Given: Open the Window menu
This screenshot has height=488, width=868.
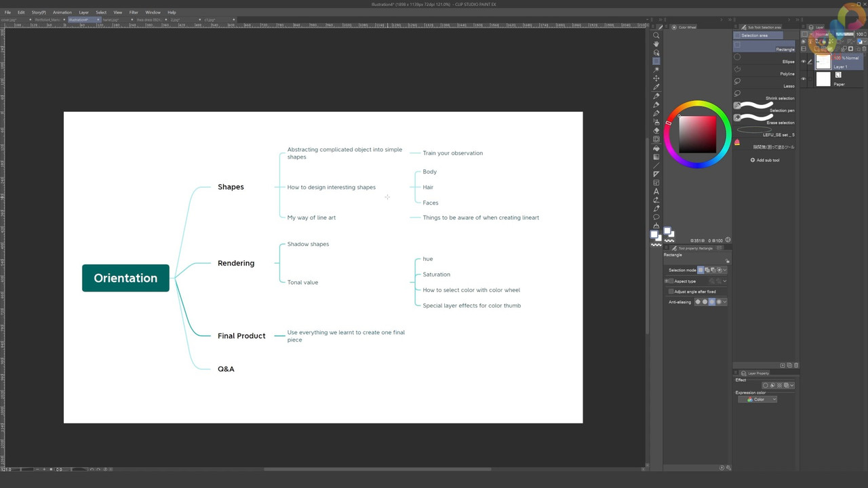Looking at the screenshot, I should [x=153, y=12].
